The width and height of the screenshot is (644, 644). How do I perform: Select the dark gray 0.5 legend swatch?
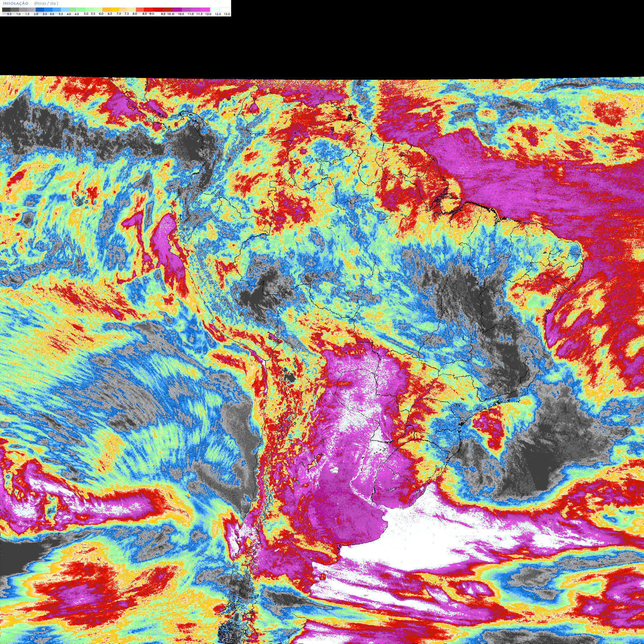[x=6, y=10]
